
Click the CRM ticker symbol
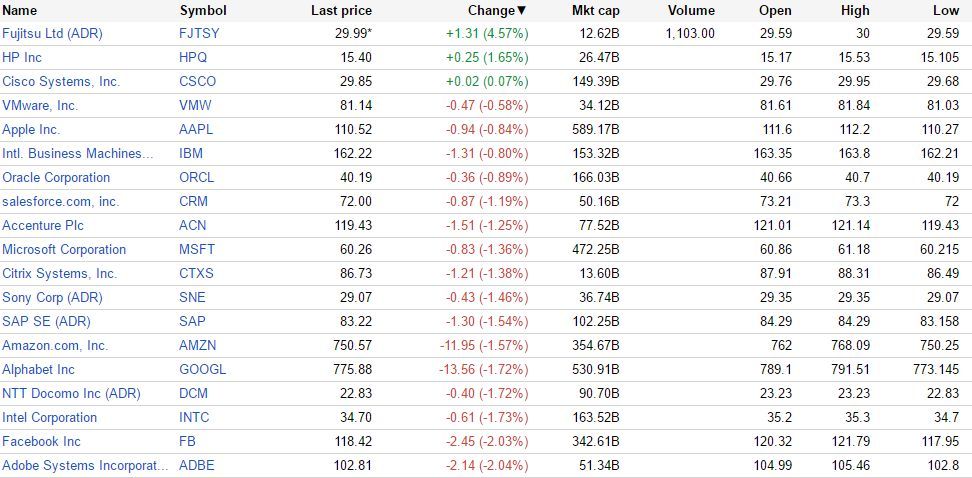coord(193,201)
